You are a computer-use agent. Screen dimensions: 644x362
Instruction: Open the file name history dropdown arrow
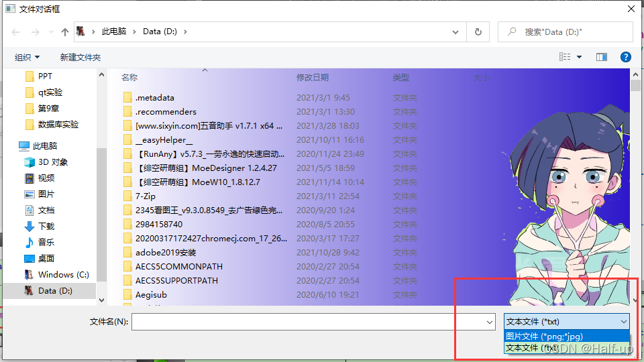[490, 322]
